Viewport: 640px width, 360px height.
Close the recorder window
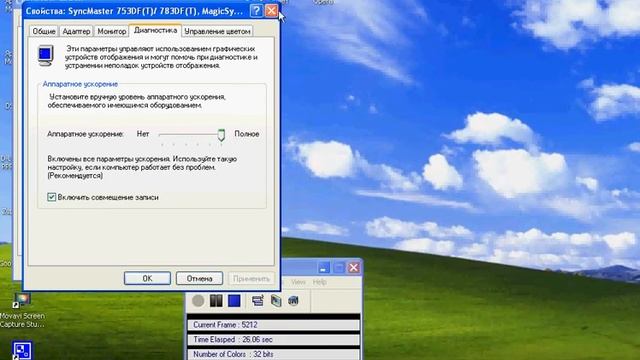pyautogui.click(x=353, y=268)
